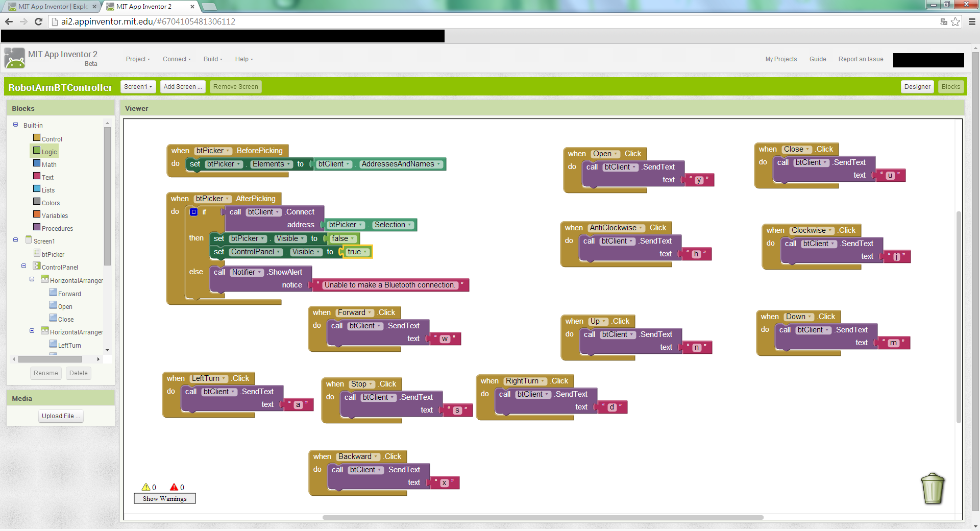This screenshot has height=531, width=980.
Task: Select the Colors blocks category icon
Action: click(37, 202)
